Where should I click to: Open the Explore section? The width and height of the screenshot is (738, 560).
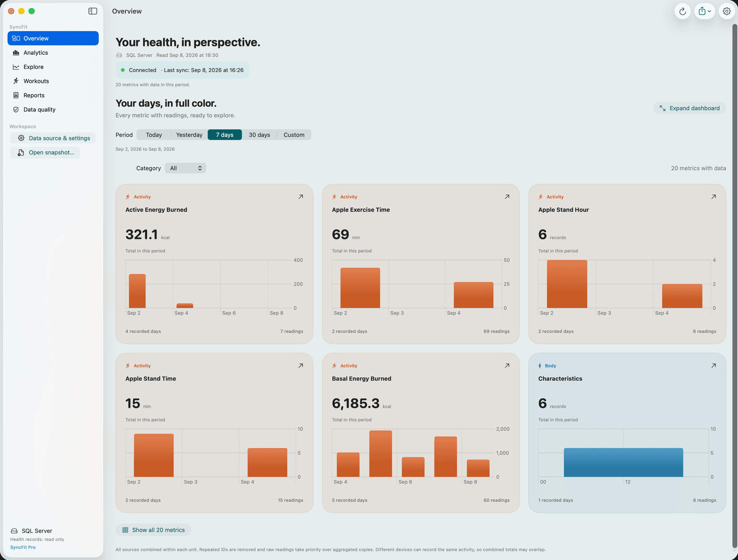pos(53,67)
